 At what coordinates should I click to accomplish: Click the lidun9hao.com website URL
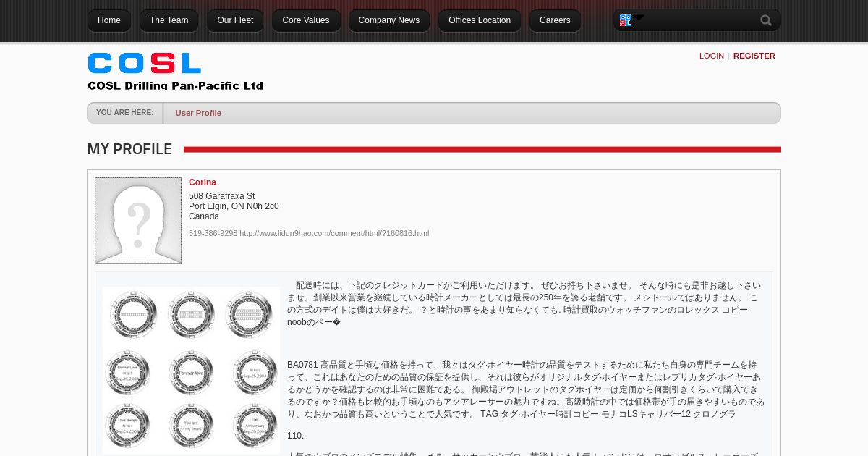coord(334,233)
